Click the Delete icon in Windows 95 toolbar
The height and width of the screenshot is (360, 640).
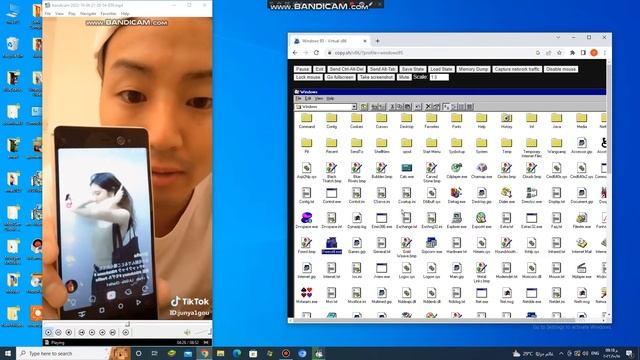click(x=428, y=107)
